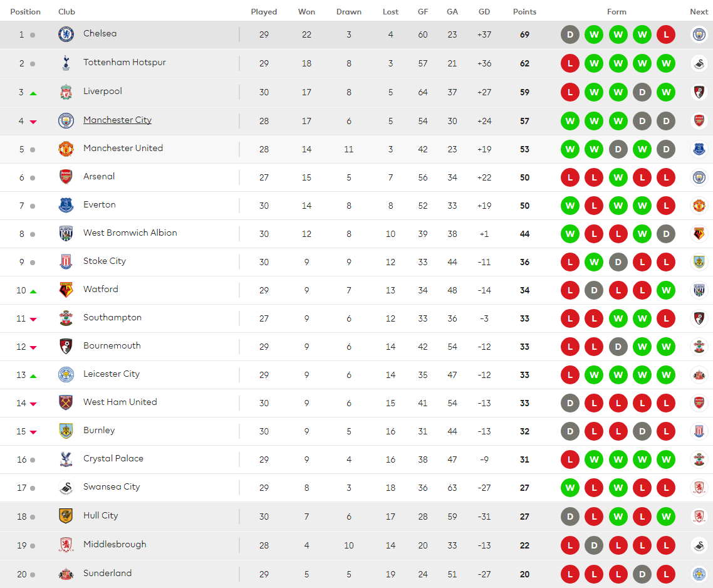Click the Crystal Palace crest icon
The image size is (713, 588).
click(x=66, y=459)
